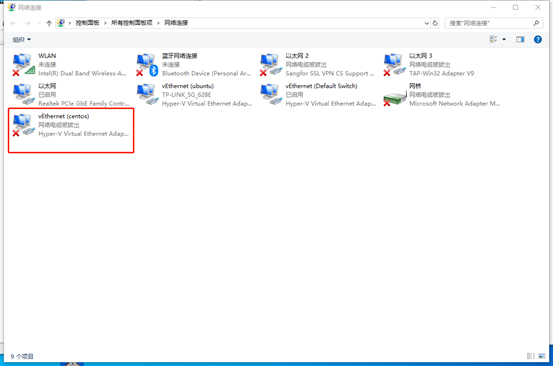Switch to large icons view in status bar
Image resolution: width=553 pixels, height=366 pixels.
pos(542,356)
